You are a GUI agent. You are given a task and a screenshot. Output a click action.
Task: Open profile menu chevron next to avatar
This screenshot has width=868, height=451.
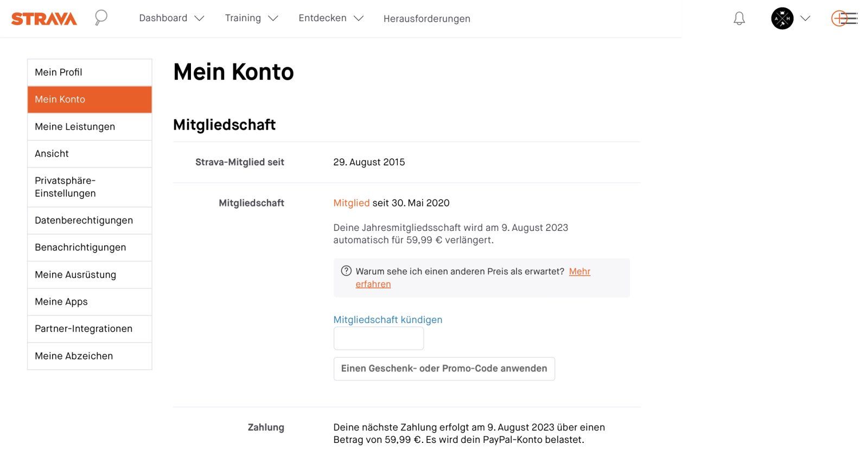pyautogui.click(x=806, y=18)
